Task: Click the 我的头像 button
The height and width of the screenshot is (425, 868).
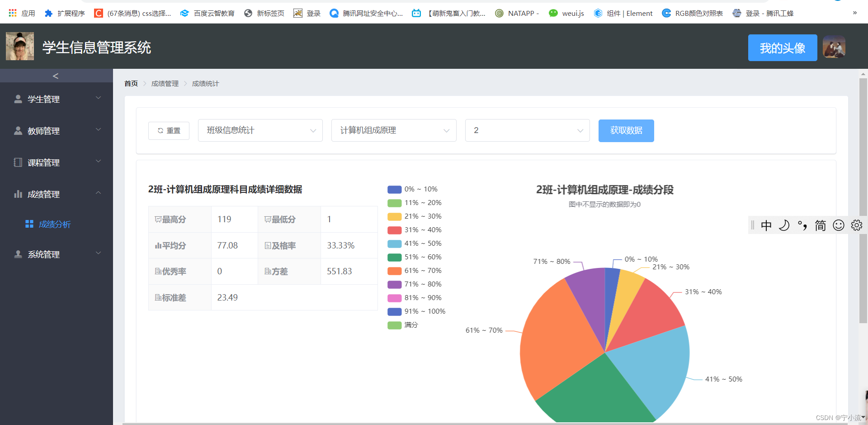Action: click(783, 48)
